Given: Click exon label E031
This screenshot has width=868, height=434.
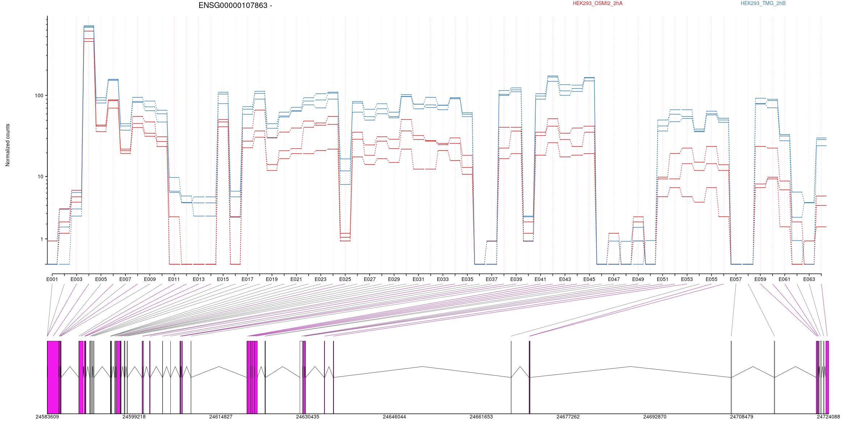Looking at the screenshot, I should coord(418,279).
